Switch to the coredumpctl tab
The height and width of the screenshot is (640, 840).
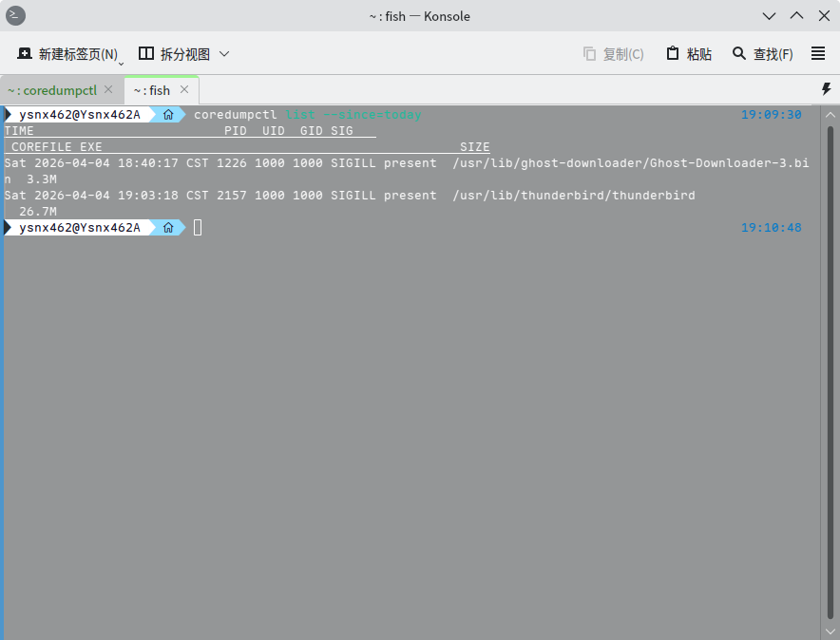[52, 90]
